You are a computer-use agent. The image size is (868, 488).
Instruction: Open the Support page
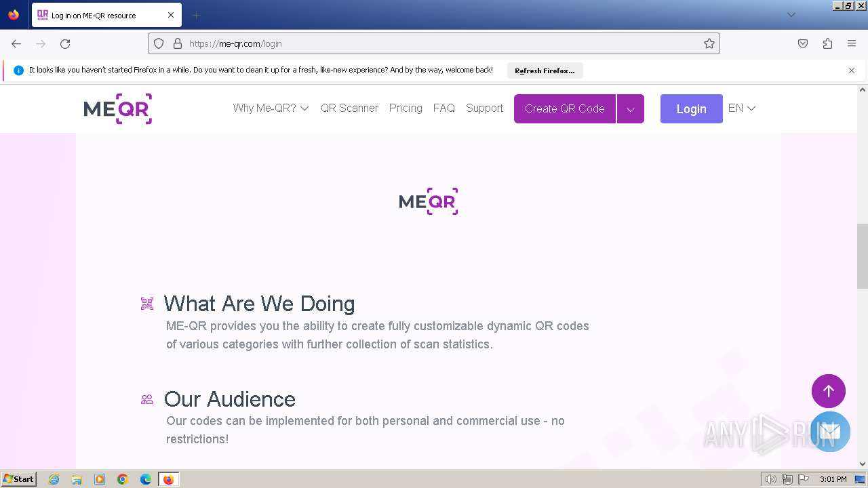484,108
